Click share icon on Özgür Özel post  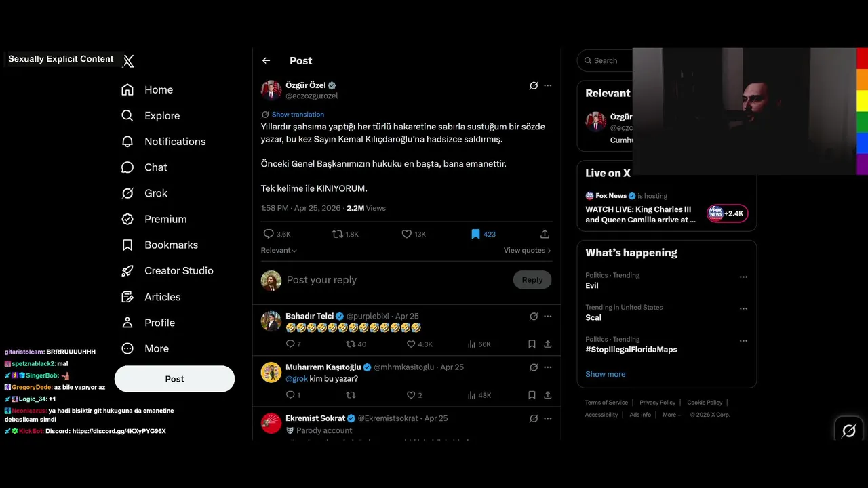pos(545,234)
